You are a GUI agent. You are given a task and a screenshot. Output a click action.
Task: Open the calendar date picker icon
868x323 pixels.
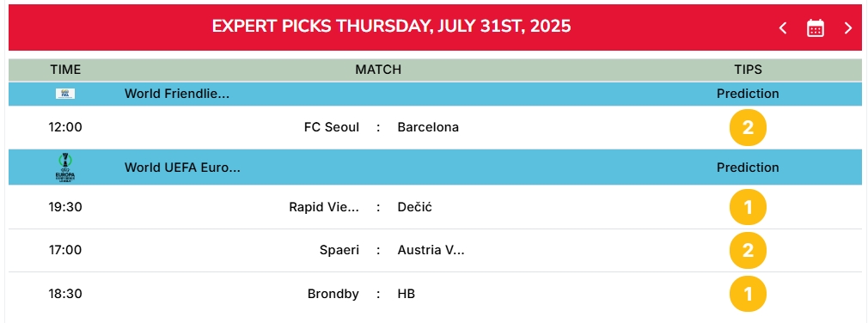816,27
